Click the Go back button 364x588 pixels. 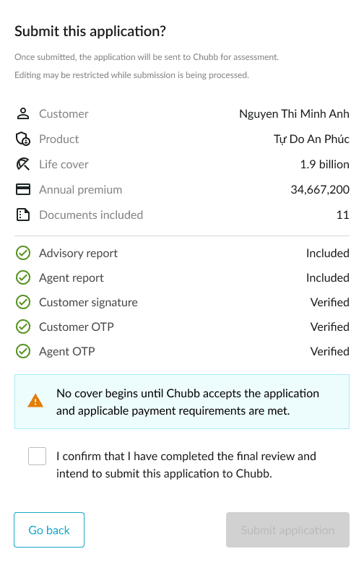[49, 530]
